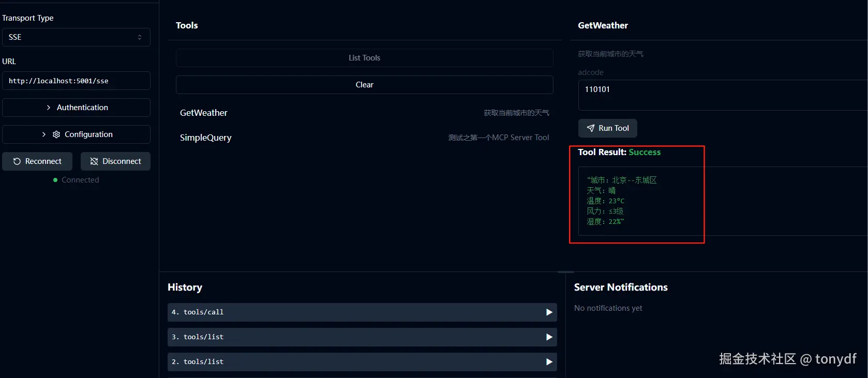
Task: Click the adcode input field
Action: [x=723, y=95]
